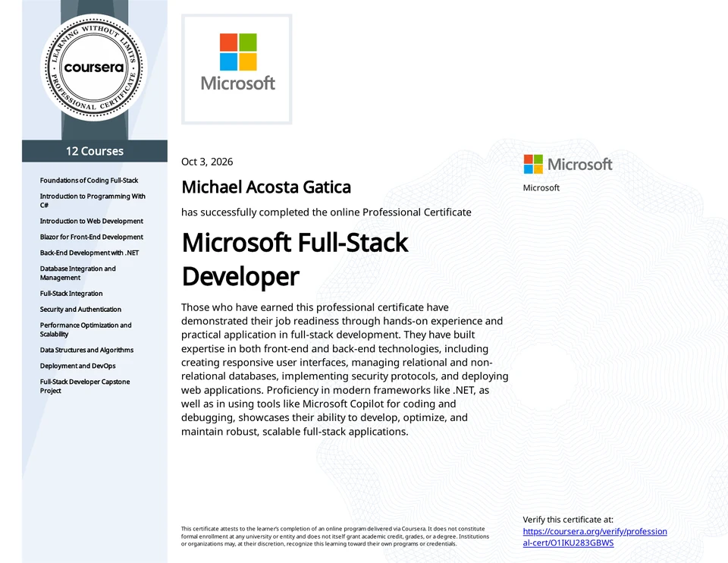Select "Foundations of Coding Full-Stack" course entry

pyautogui.click(x=89, y=181)
